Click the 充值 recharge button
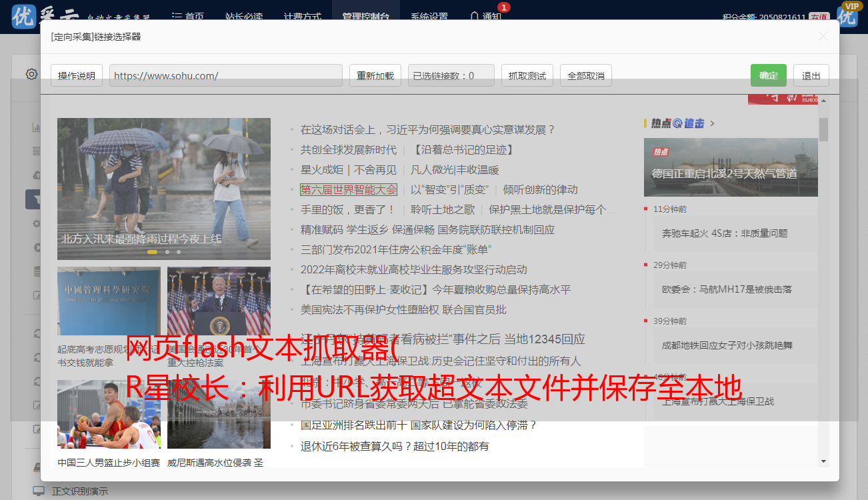This screenshot has height=500, width=868. [819, 17]
